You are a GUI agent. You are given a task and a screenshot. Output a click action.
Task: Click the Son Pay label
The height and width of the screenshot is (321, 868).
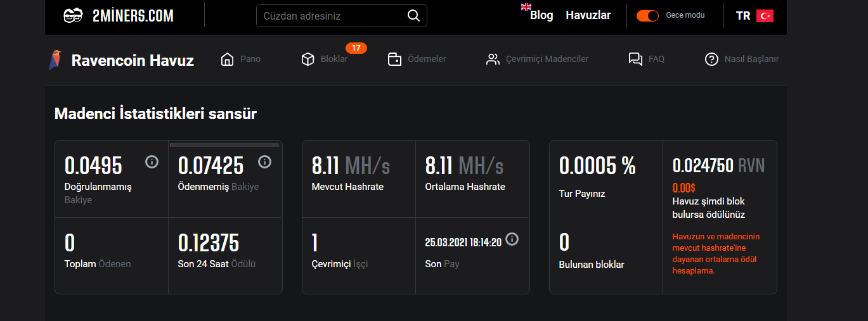(443, 264)
